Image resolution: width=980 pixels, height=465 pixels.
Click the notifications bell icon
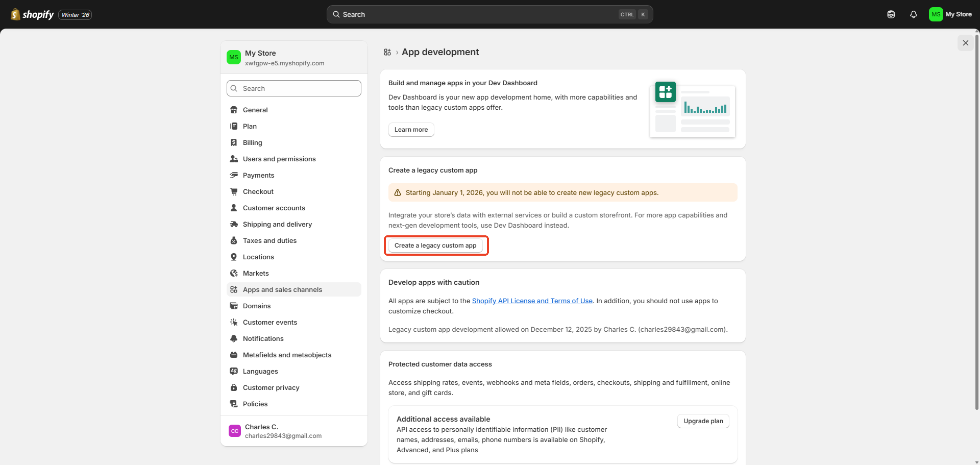914,14
